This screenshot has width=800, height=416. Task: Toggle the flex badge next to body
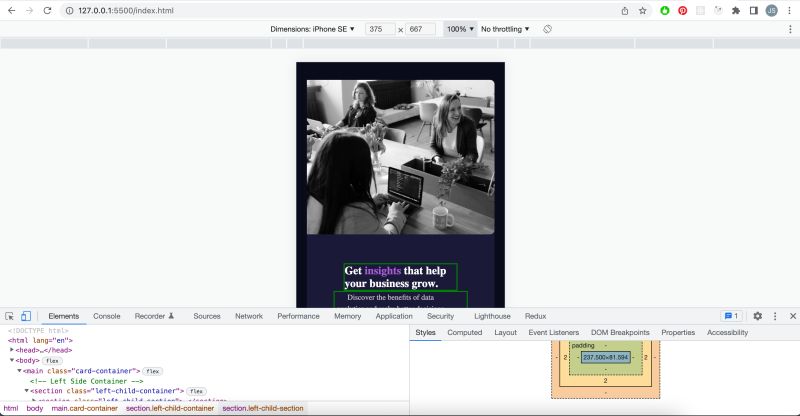click(52, 360)
